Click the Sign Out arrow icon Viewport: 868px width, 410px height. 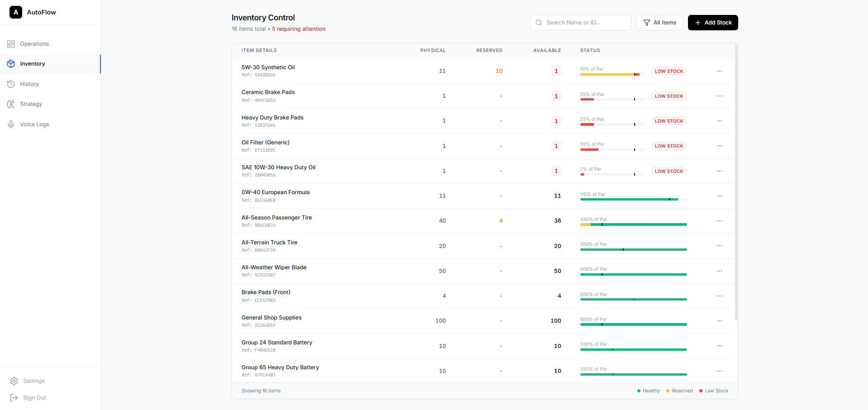tap(14, 398)
